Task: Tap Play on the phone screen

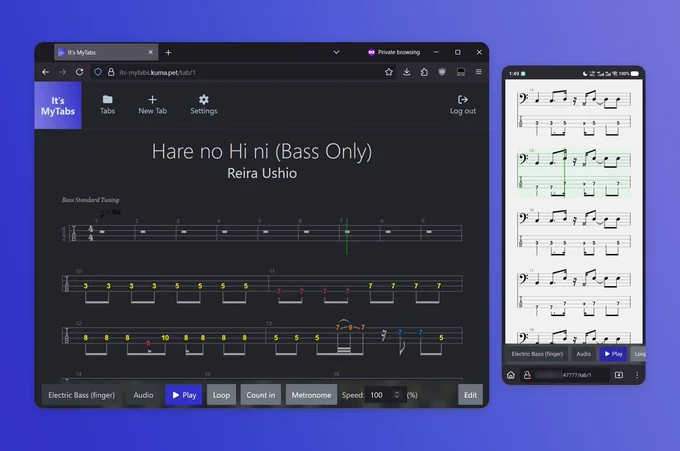Action: [613, 354]
